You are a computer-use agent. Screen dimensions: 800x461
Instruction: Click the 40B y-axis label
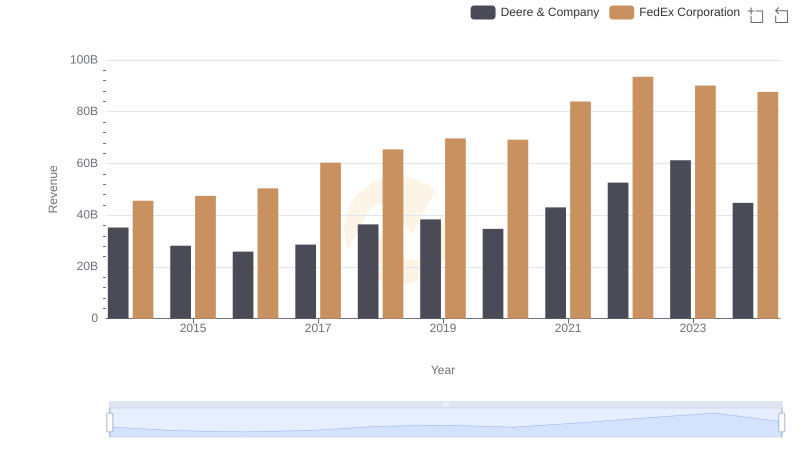point(87,215)
